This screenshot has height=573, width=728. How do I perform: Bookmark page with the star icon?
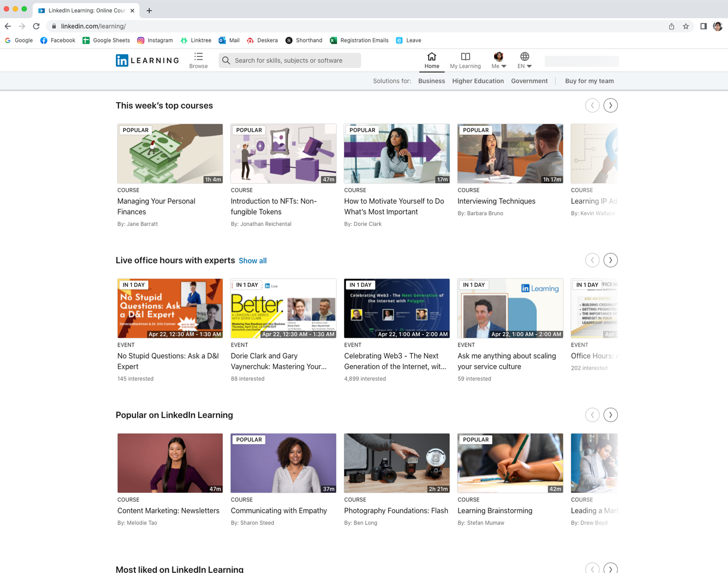pos(686,26)
